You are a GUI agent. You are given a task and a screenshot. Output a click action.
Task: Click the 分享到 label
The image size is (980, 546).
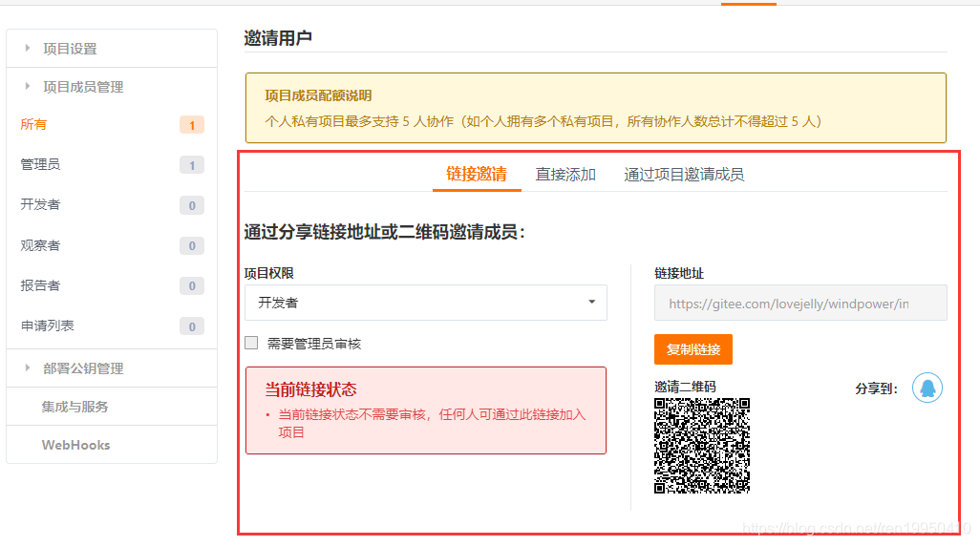pos(876,388)
